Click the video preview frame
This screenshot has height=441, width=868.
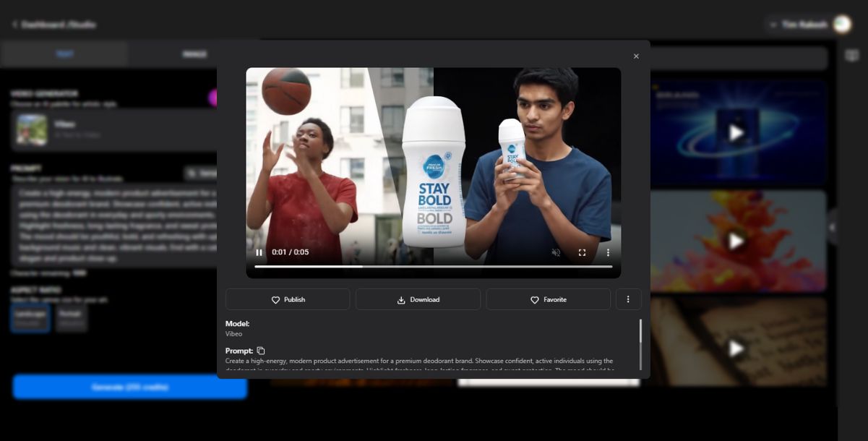[x=433, y=173]
